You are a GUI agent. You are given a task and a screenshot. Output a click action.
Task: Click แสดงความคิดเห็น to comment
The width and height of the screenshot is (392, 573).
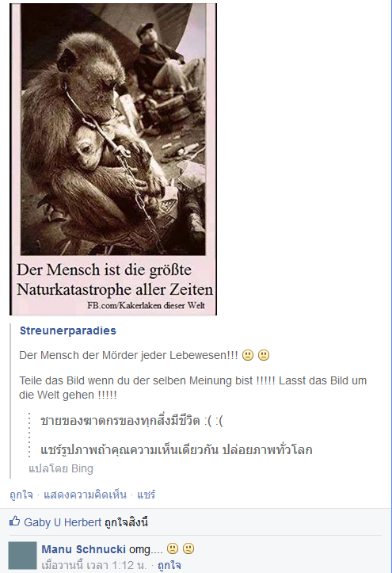85,495
